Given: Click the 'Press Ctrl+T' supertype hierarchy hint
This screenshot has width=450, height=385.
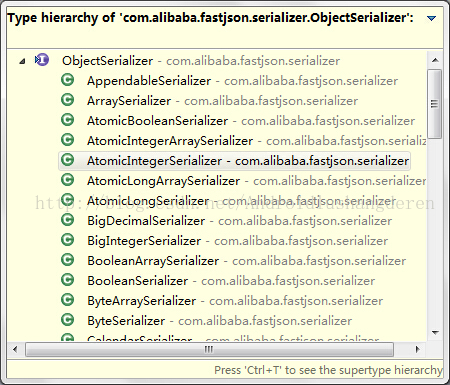Looking at the screenshot, I should pos(328,370).
